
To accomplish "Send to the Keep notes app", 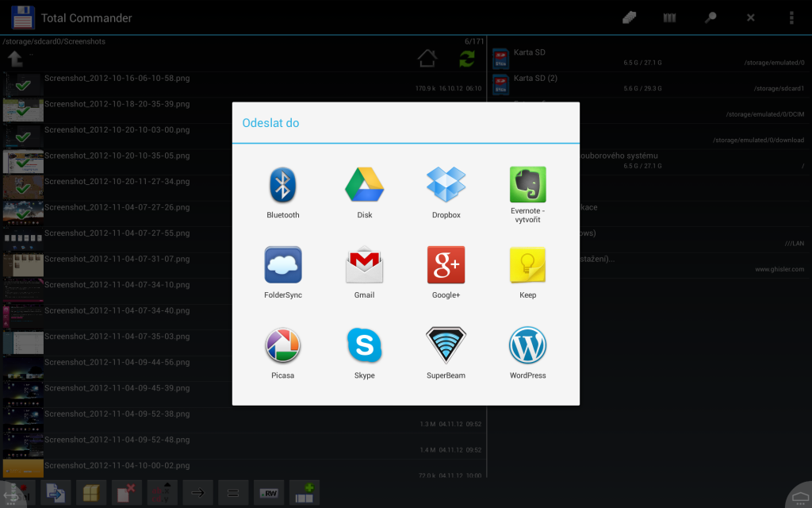I will tap(527, 273).
